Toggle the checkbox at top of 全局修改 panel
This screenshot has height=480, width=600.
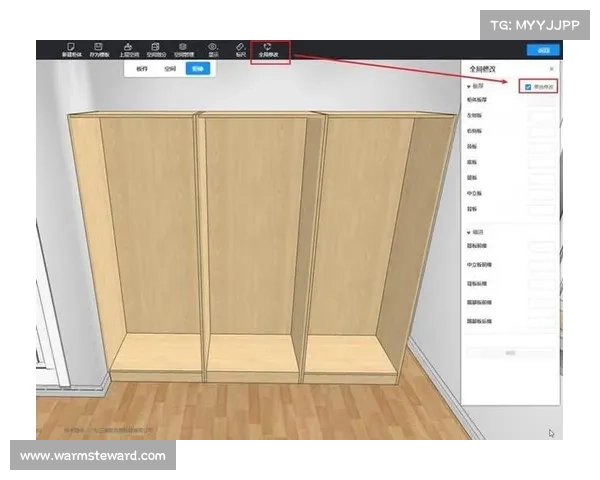[528, 87]
